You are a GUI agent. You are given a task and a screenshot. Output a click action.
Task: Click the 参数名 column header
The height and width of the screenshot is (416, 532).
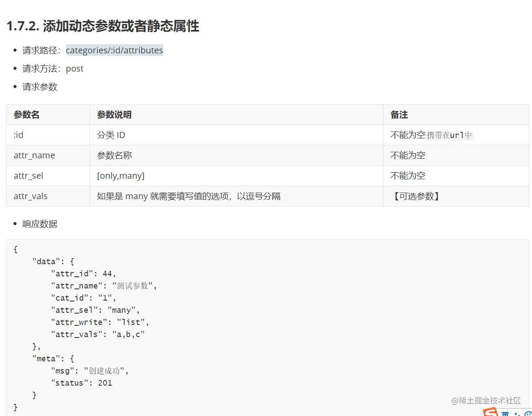(x=48, y=115)
